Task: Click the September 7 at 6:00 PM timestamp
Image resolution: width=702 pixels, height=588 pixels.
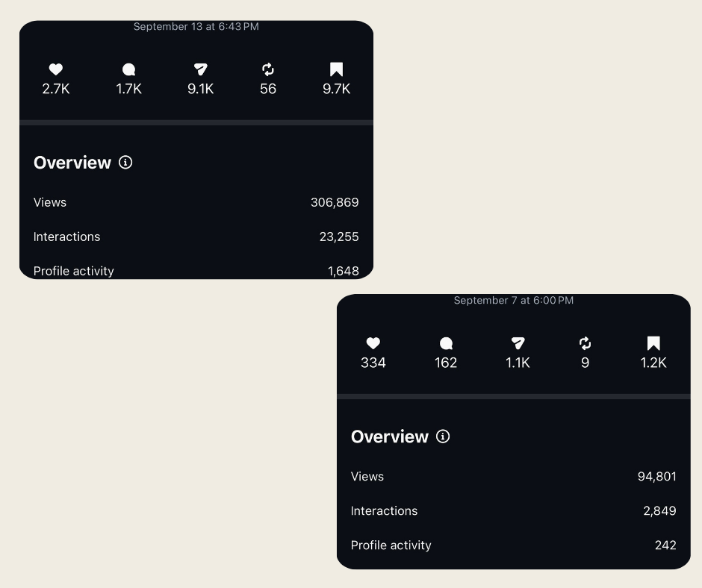Action: point(514,301)
